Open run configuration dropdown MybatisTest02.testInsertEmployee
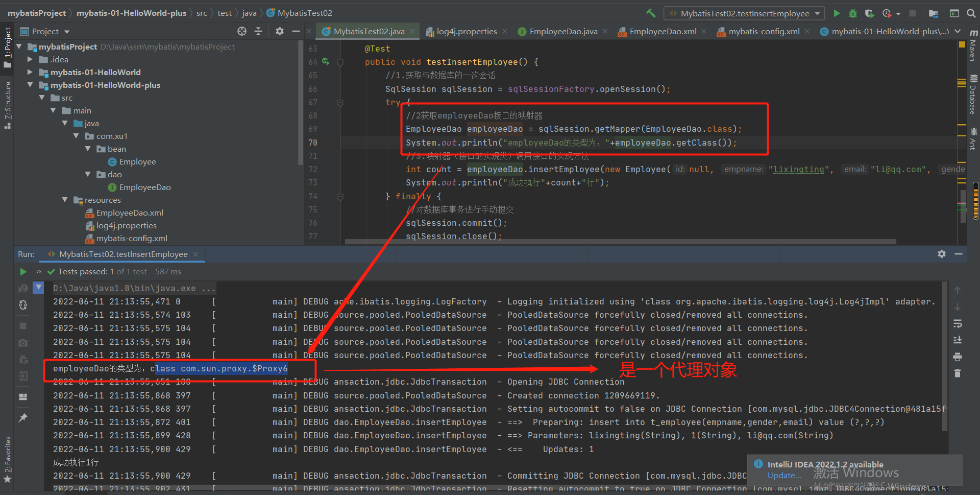This screenshot has width=980, height=495. [744, 13]
